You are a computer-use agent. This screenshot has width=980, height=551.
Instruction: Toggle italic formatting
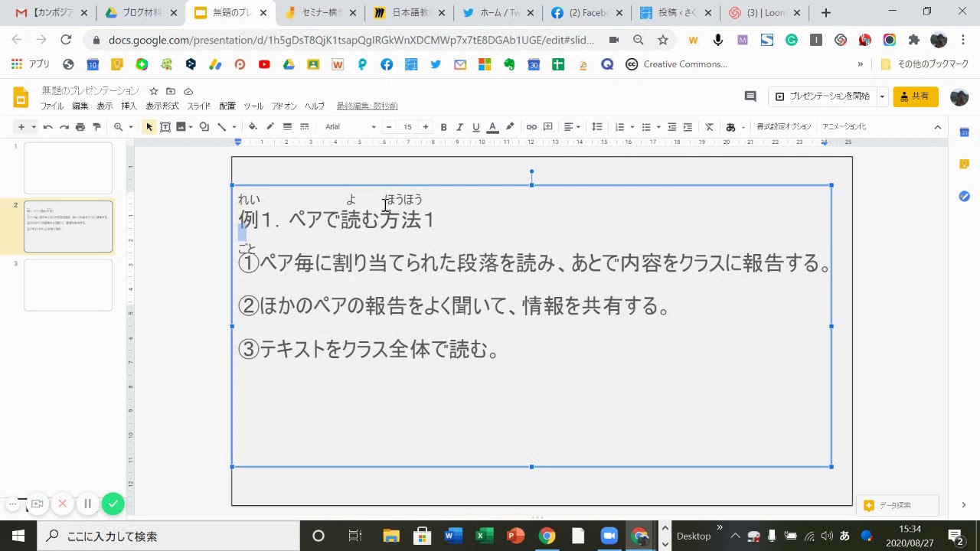(459, 127)
